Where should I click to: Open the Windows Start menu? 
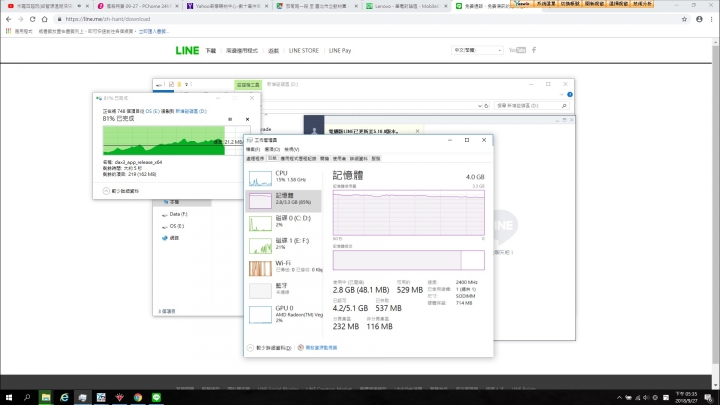point(9,398)
